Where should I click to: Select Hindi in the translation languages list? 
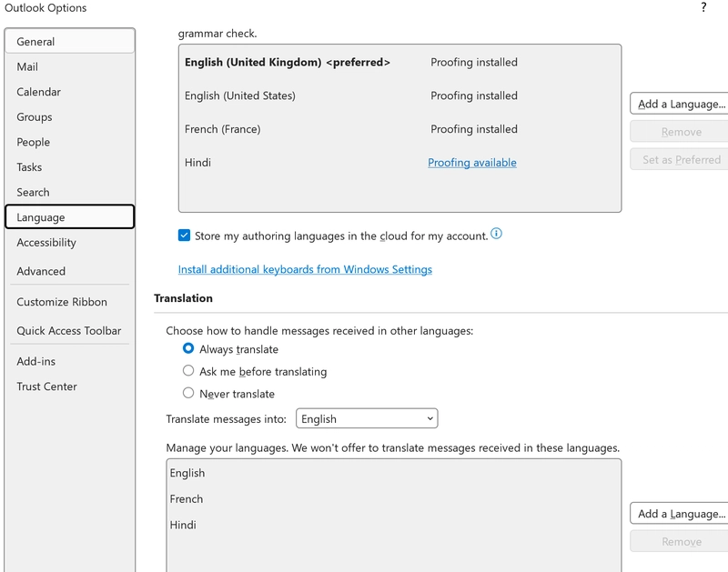183,525
